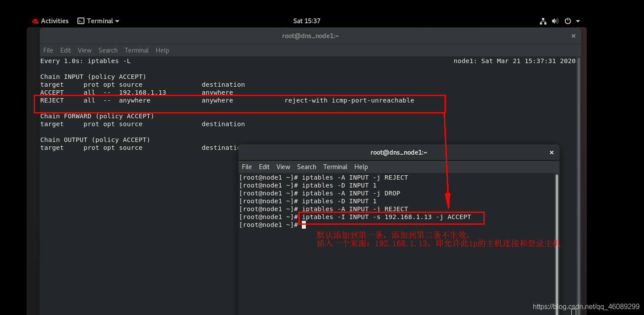Open View menu in the back terminal window

tap(84, 50)
